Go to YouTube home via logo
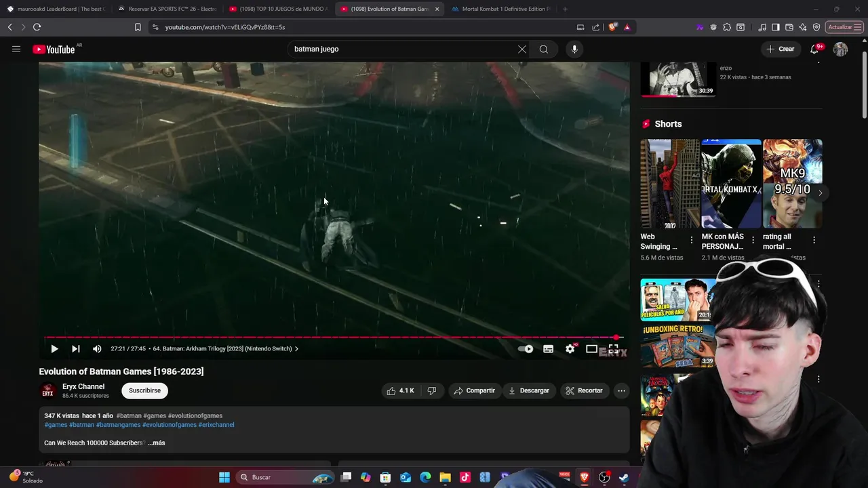This screenshot has height=488, width=868. [x=54, y=49]
